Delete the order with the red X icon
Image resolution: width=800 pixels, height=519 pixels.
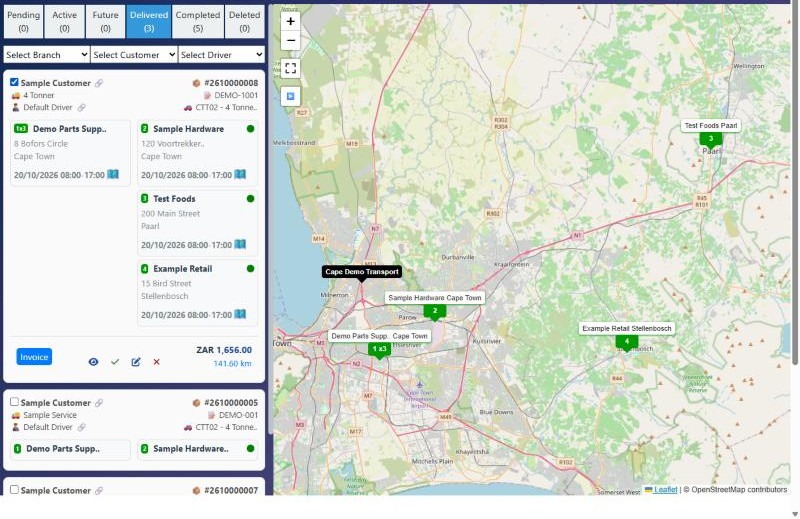coord(157,362)
